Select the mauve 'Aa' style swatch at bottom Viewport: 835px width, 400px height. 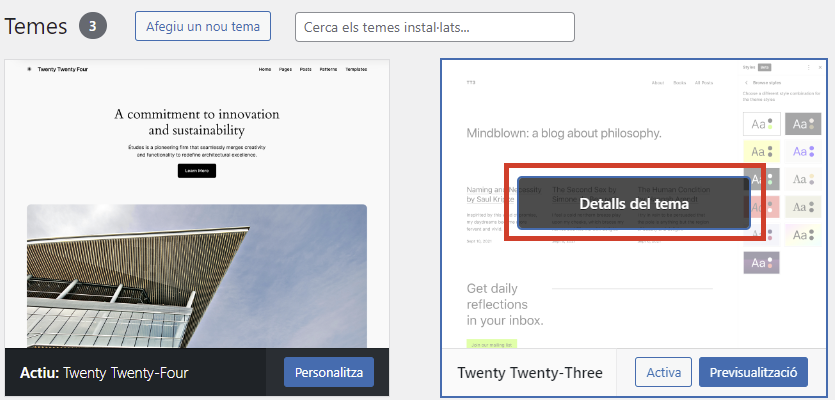[x=762, y=263]
